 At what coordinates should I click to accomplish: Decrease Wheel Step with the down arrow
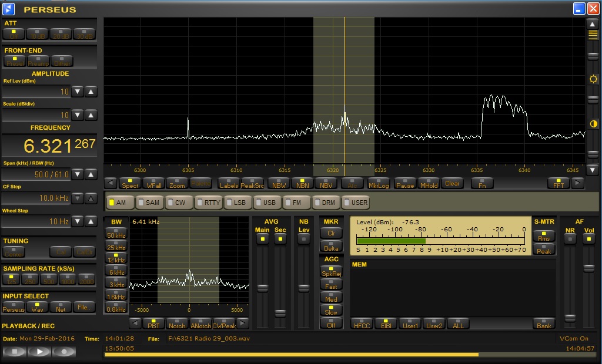point(78,221)
